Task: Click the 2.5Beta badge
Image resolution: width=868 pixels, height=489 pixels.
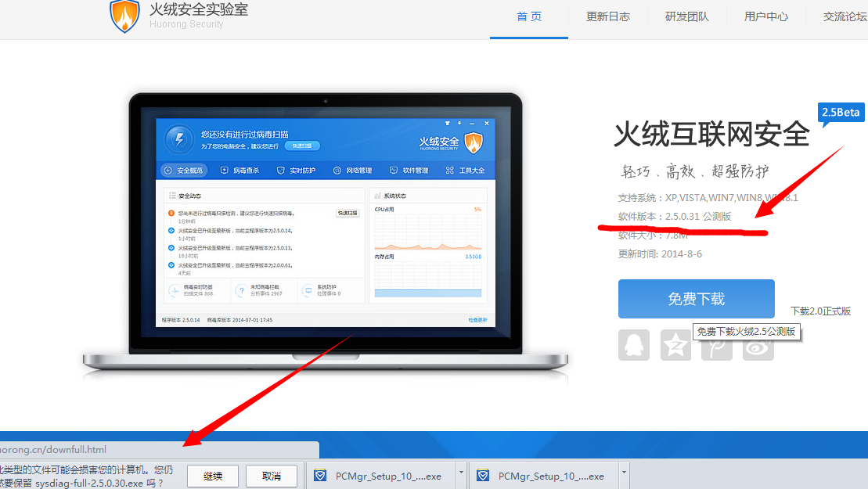Action: tap(840, 113)
